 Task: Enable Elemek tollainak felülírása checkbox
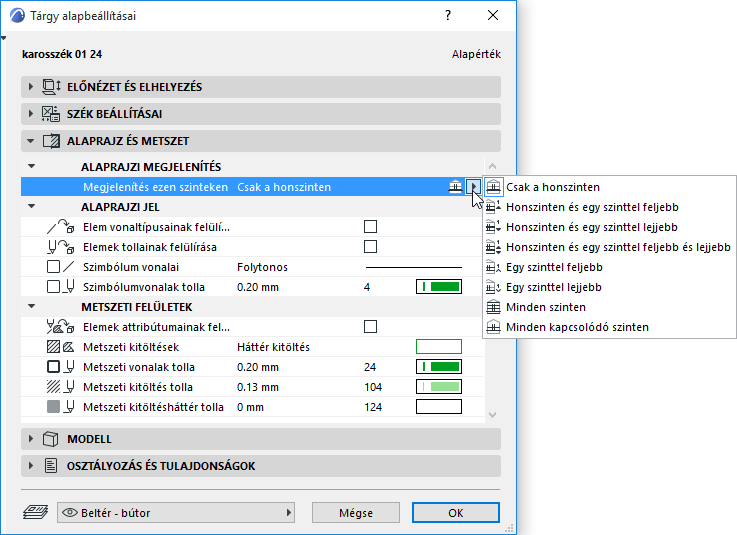370,246
